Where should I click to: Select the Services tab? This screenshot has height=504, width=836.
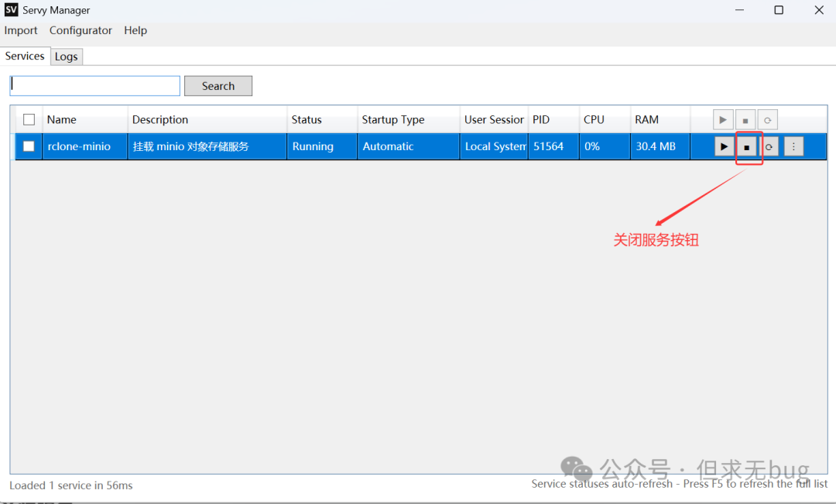click(x=25, y=56)
